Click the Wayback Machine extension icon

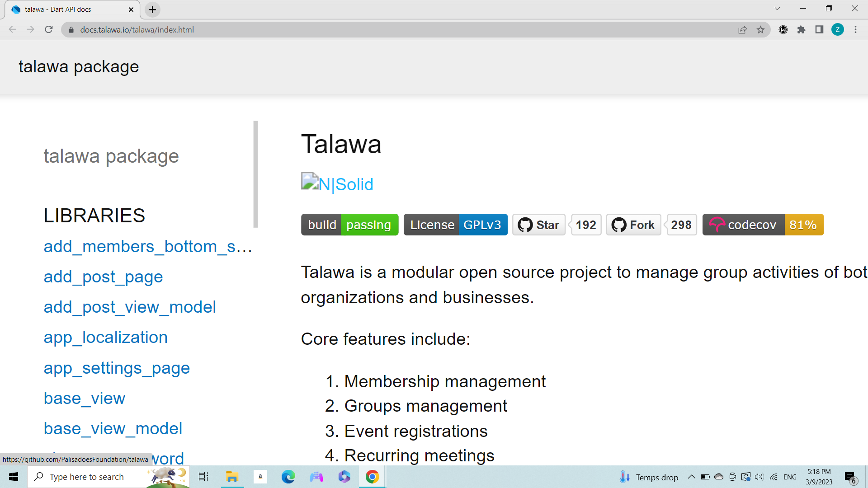click(x=783, y=30)
